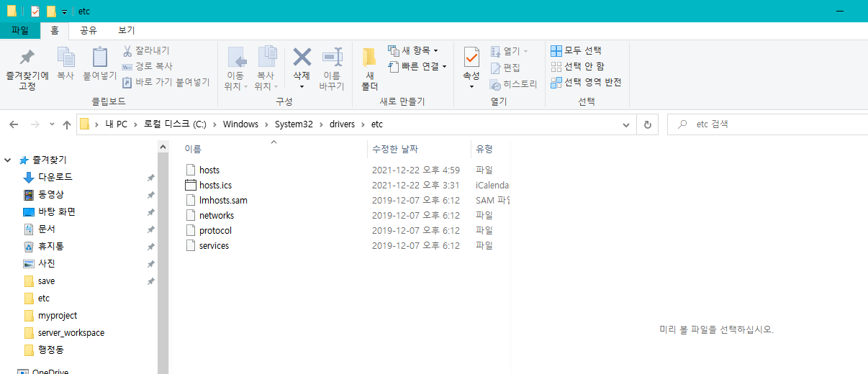Click the 복사 (Copy) ribbon button
This screenshot has width=868, height=374.
(x=65, y=64)
